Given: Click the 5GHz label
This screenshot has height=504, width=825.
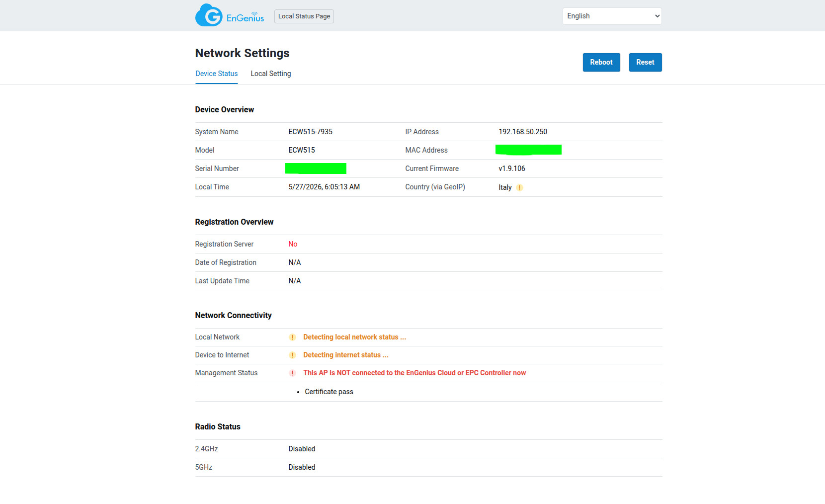Looking at the screenshot, I should (x=203, y=467).
